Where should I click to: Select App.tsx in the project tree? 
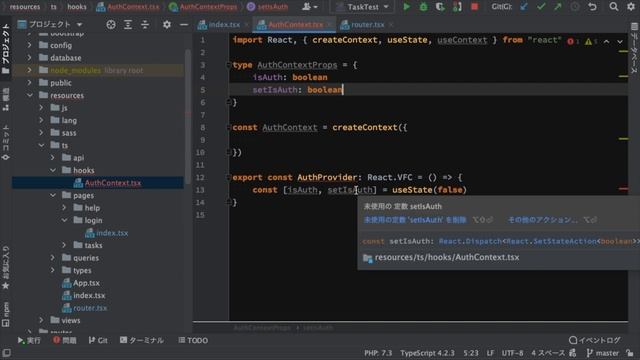[x=86, y=282]
